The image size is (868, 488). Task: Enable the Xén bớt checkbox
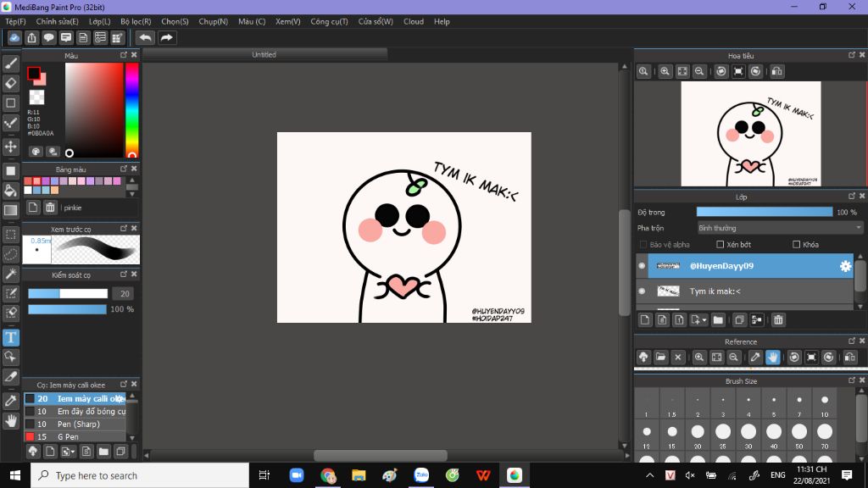720,245
